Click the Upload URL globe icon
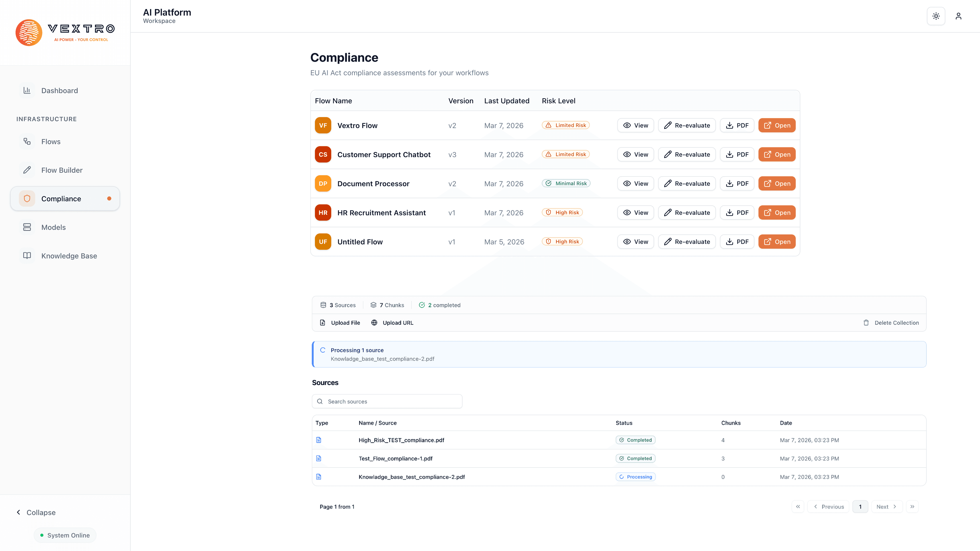 tap(374, 322)
